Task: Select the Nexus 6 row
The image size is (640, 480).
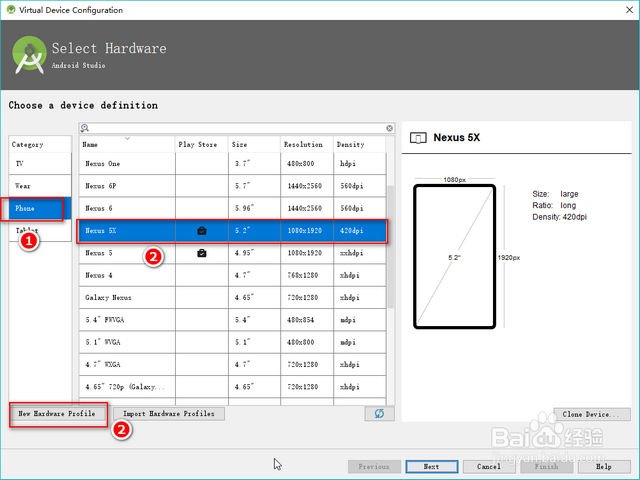Action: click(232, 208)
